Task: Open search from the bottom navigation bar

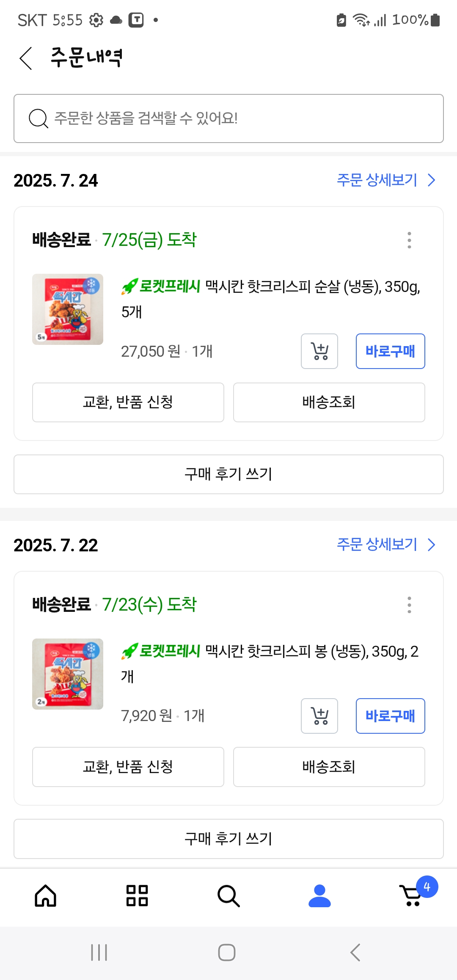Action: pyautogui.click(x=228, y=896)
